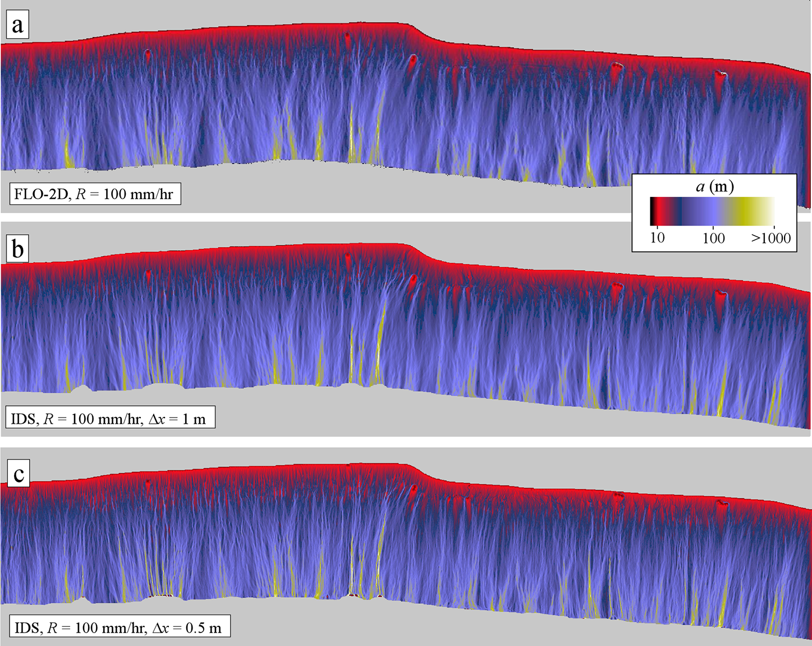Click the legend tick label "10"
The image size is (812, 646).
click(x=657, y=237)
